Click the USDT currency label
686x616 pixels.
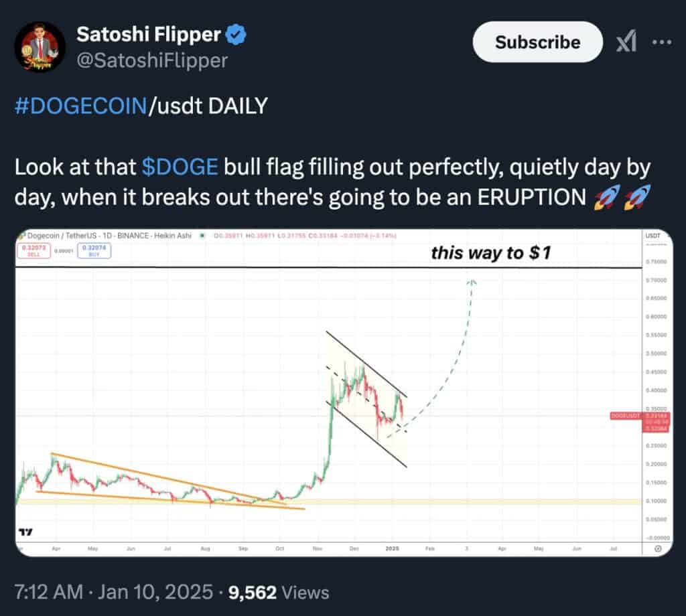point(652,236)
